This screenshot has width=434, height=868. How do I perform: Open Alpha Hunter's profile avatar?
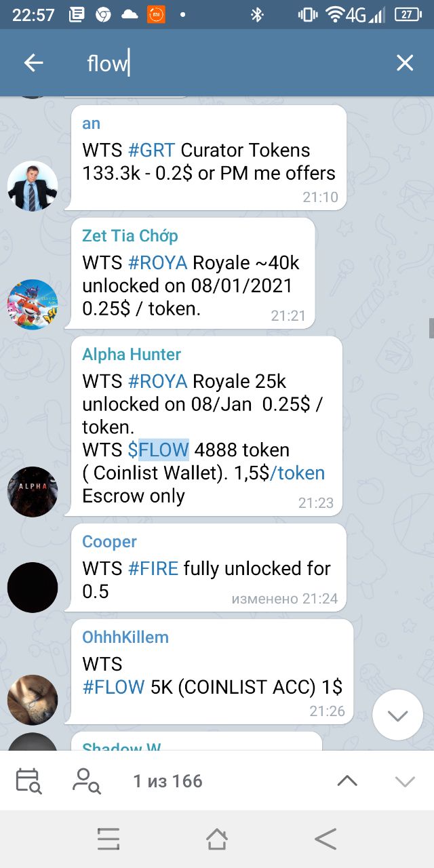[x=33, y=492]
